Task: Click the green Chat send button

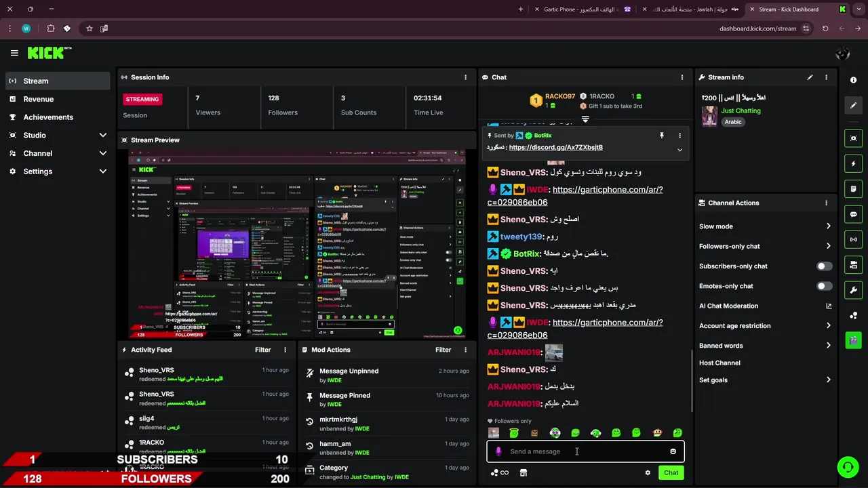Action: point(671,472)
